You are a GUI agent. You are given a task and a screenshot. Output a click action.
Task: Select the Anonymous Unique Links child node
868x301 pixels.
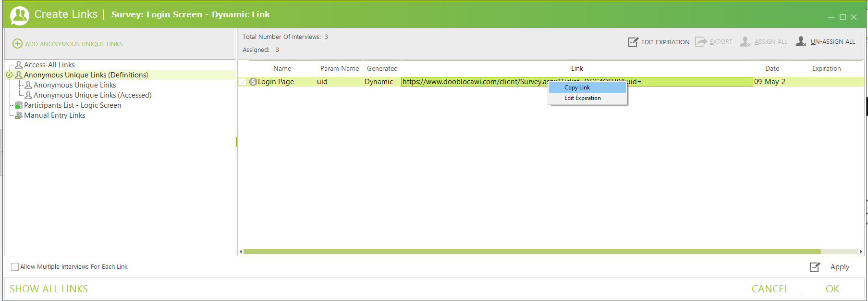click(x=74, y=85)
